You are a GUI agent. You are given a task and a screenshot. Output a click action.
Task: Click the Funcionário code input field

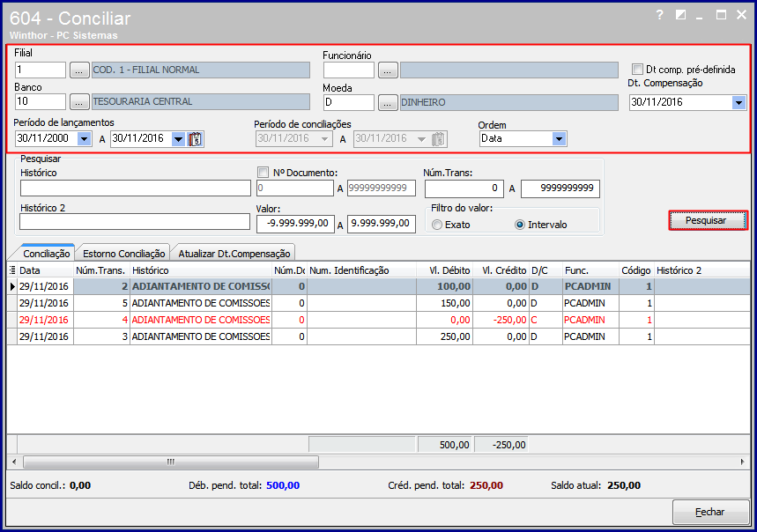[x=349, y=70]
